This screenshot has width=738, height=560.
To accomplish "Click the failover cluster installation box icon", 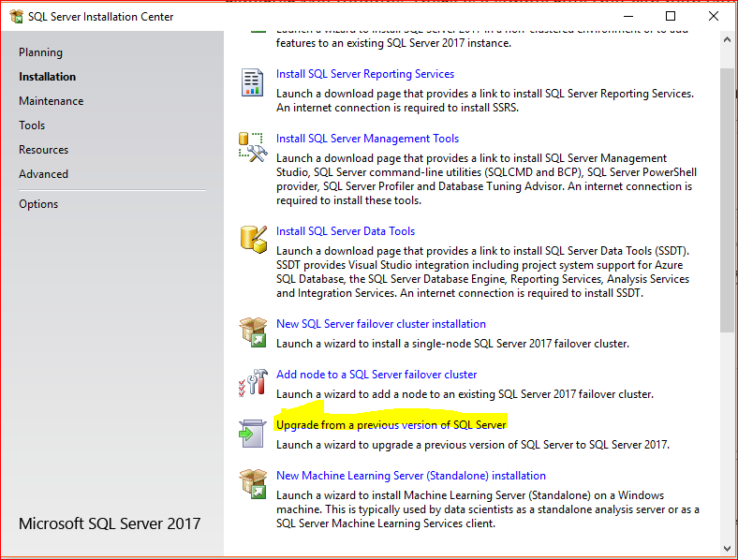I will point(253,332).
